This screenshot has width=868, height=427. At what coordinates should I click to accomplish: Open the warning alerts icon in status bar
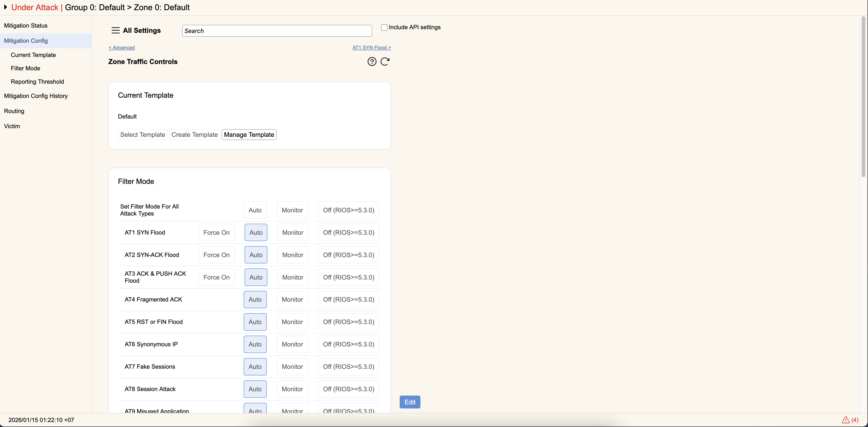(x=845, y=420)
